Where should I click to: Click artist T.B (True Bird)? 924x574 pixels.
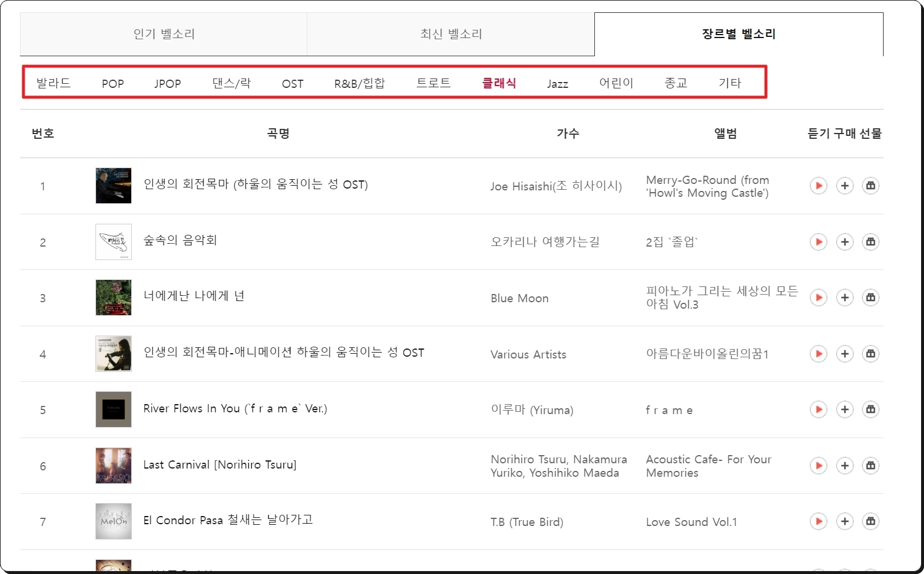(x=527, y=522)
